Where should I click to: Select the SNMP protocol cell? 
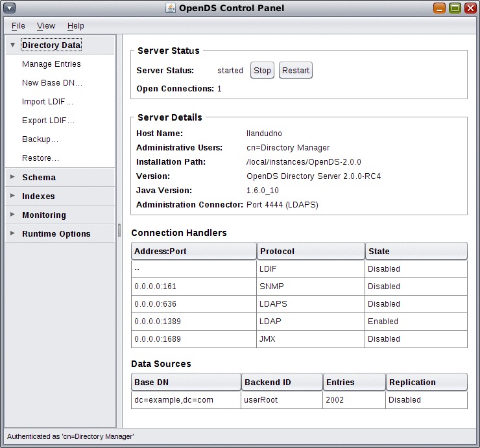pyautogui.click(x=311, y=287)
